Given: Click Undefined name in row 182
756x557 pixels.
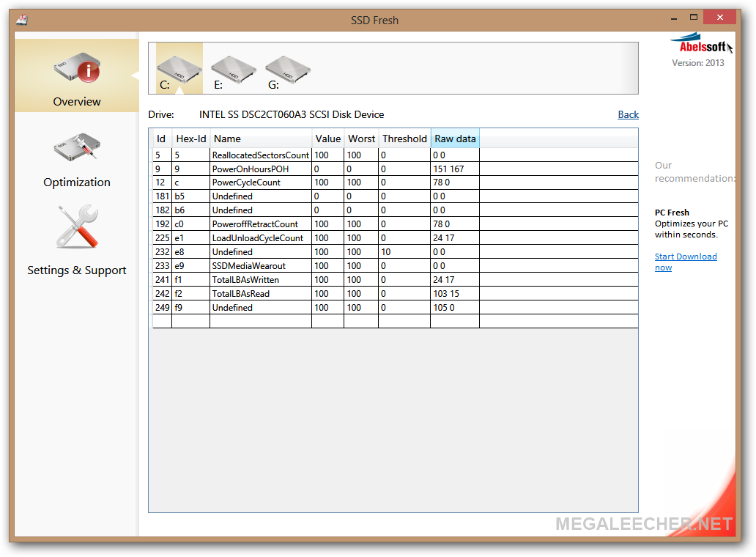Looking at the screenshot, I should click(x=232, y=210).
